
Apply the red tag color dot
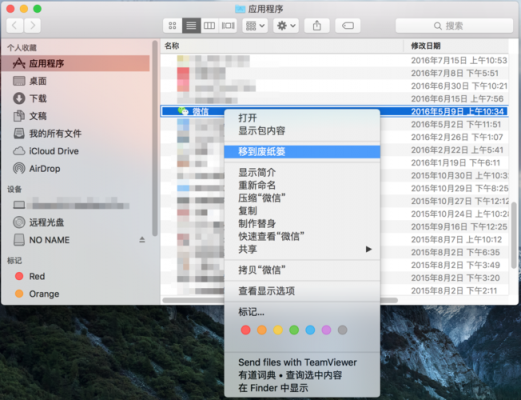(246, 330)
